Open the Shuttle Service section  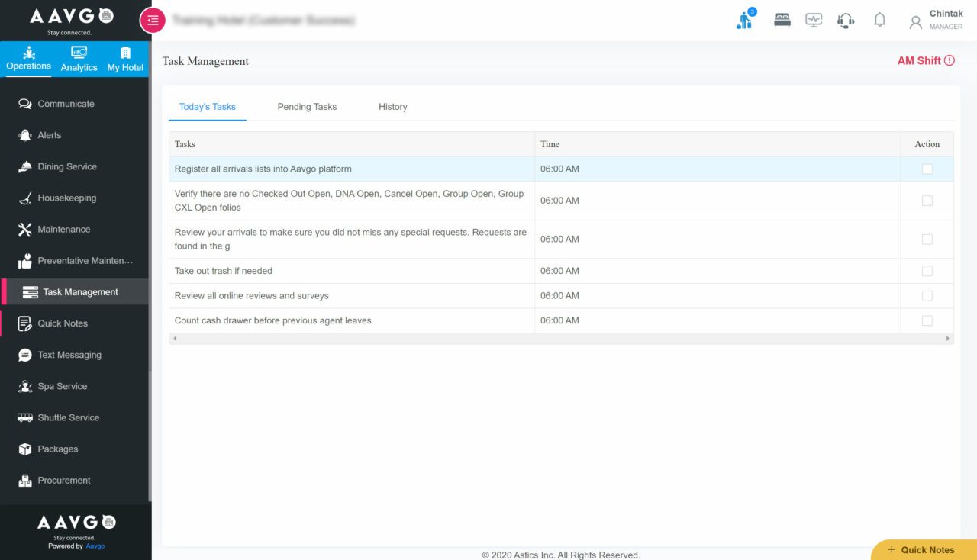coord(68,417)
